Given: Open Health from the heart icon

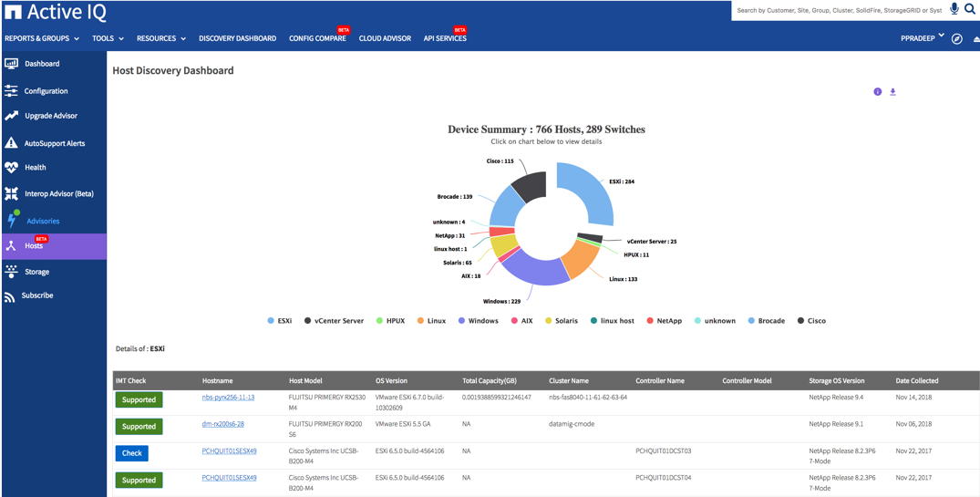Looking at the screenshot, I should click(x=11, y=168).
